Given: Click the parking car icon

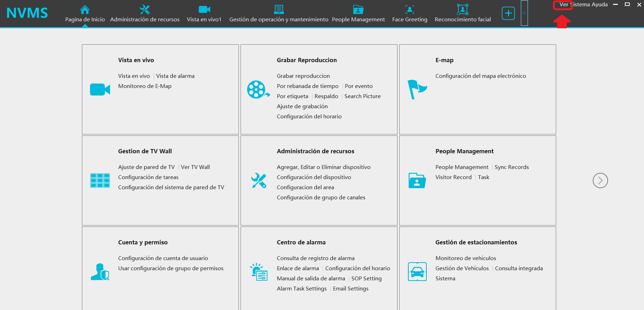Looking at the screenshot, I should click(x=417, y=272).
